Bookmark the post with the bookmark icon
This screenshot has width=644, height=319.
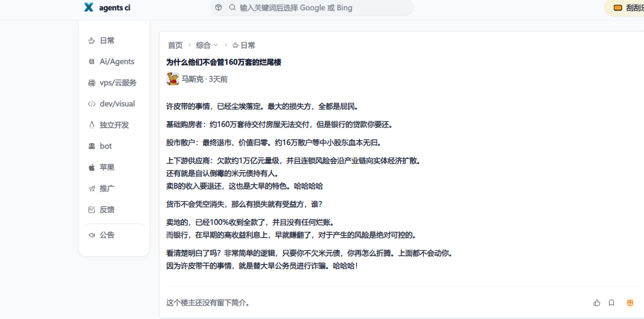click(x=611, y=303)
